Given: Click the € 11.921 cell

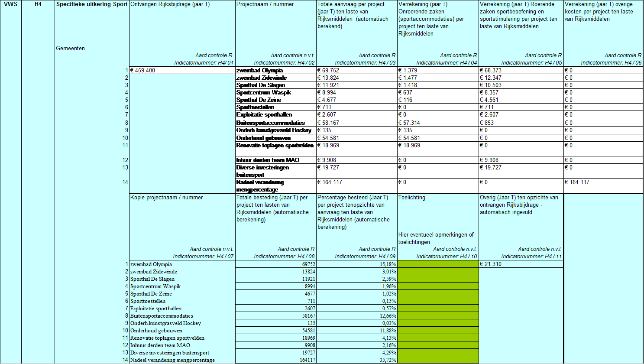Looking at the screenshot, I should pos(357,85).
